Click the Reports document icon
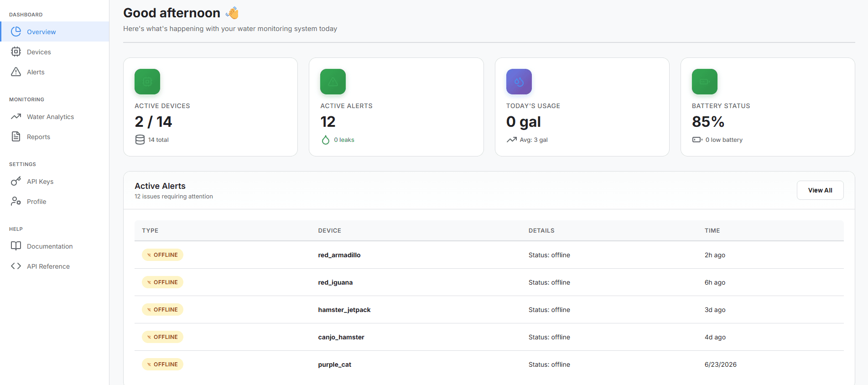868x385 pixels. 16,136
